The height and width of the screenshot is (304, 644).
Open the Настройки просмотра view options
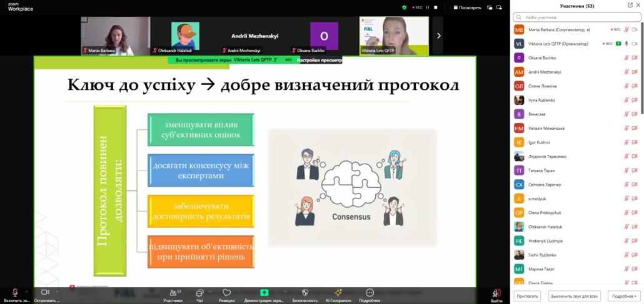point(319,60)
